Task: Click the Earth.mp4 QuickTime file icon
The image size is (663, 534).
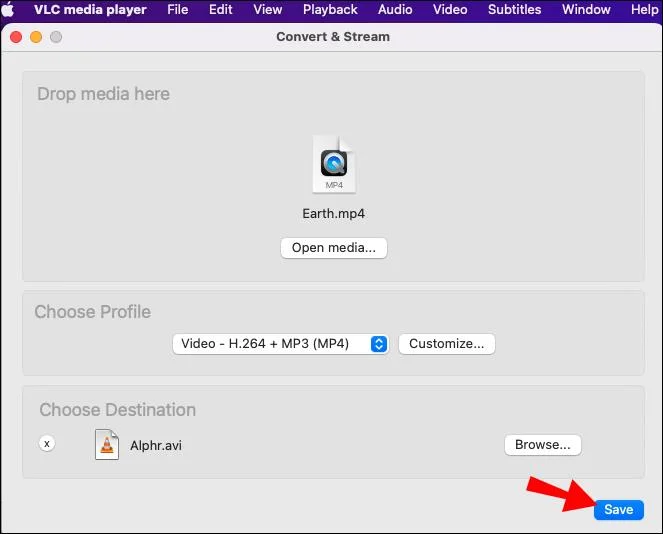Action: pyautogui.click(x=334, y=164)
